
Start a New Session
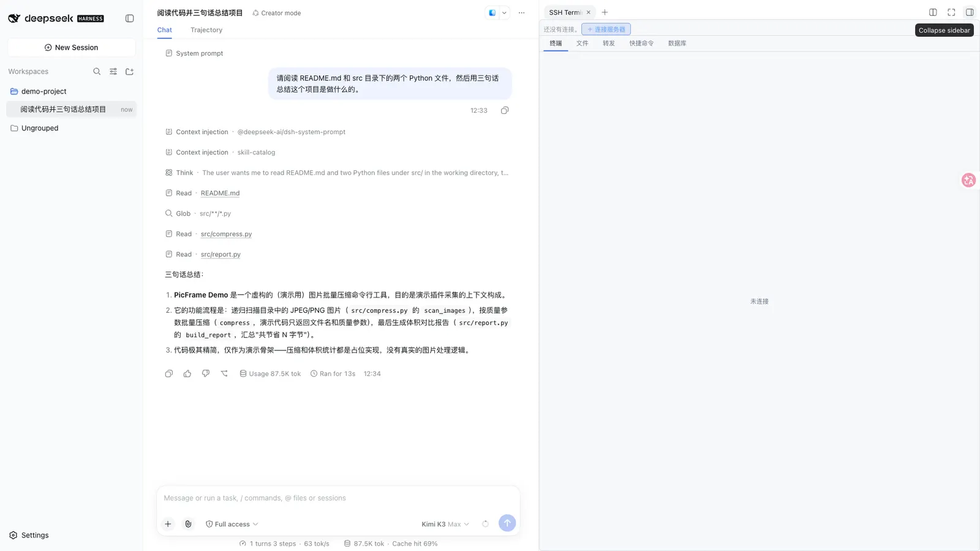72,47
